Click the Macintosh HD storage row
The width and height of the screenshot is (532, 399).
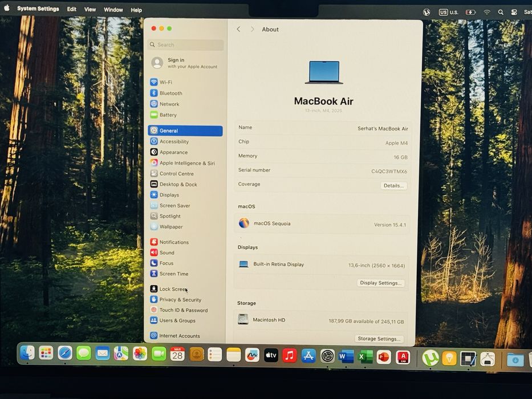tap(321, 320)
